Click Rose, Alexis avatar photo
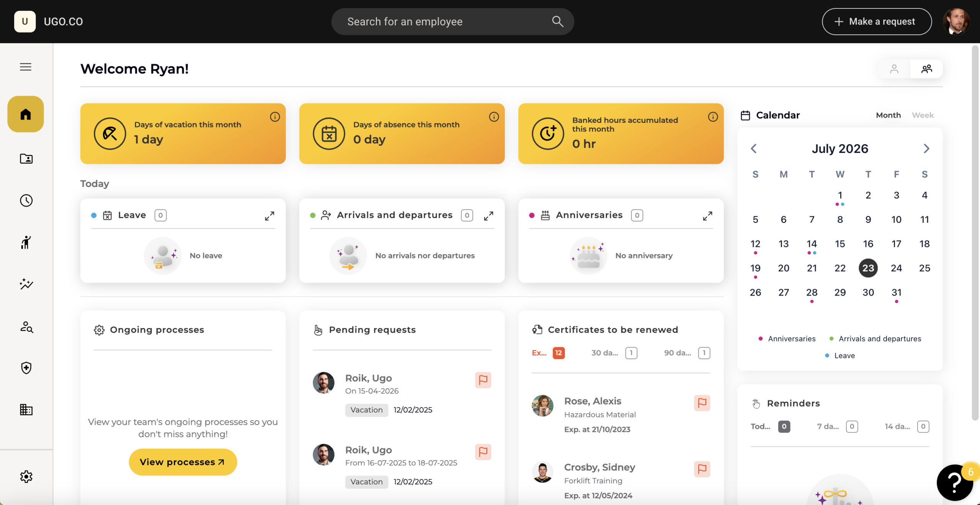The width and height of the screenshot is (980, 505). pos(542,405)
